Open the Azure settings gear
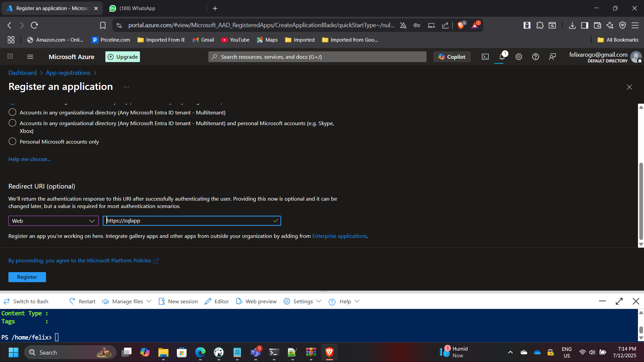 coord(518,57)
